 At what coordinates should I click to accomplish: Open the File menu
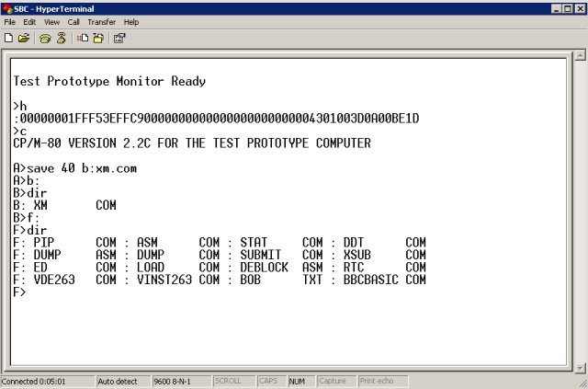(x=10, y=22)
